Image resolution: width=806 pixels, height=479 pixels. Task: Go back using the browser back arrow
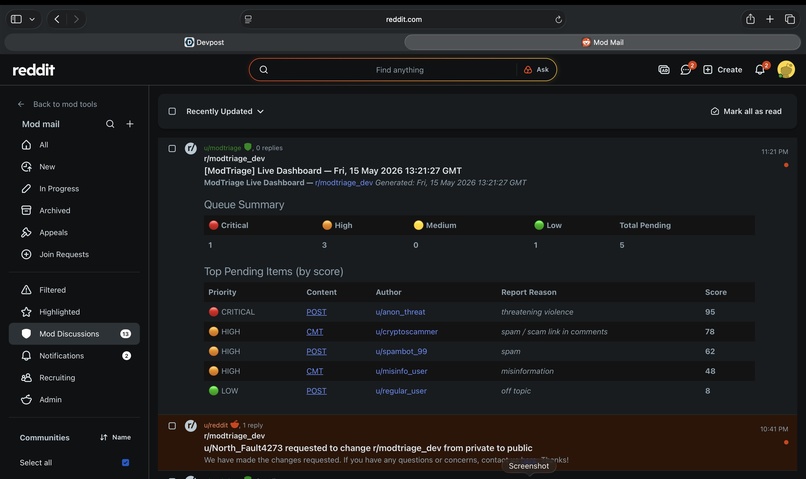coord(57,19)
